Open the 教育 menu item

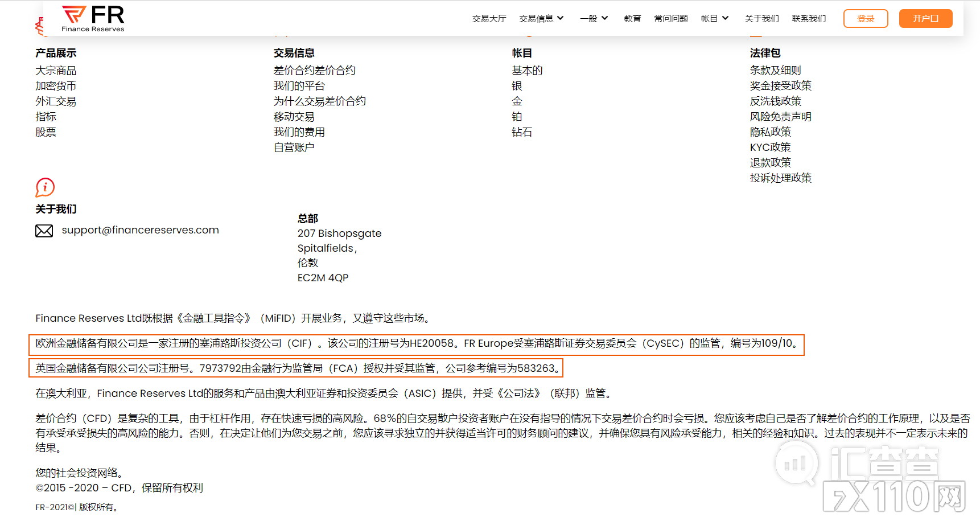point(632,19)
